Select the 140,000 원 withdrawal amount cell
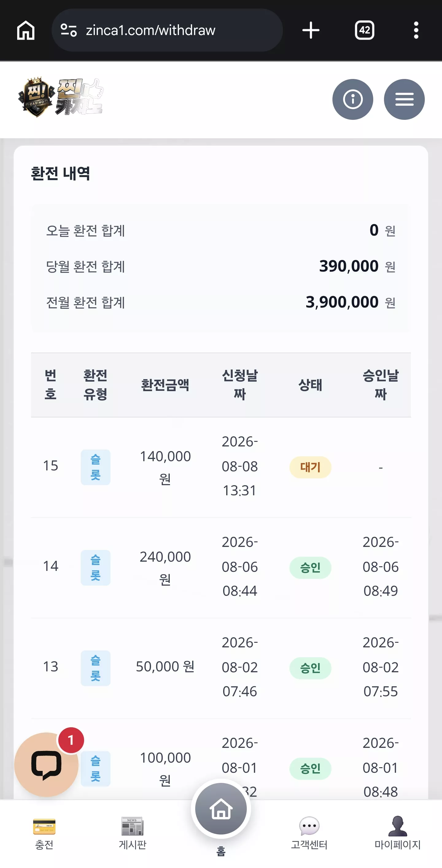This screenshot has width=442, height=868. coord(165,467)
